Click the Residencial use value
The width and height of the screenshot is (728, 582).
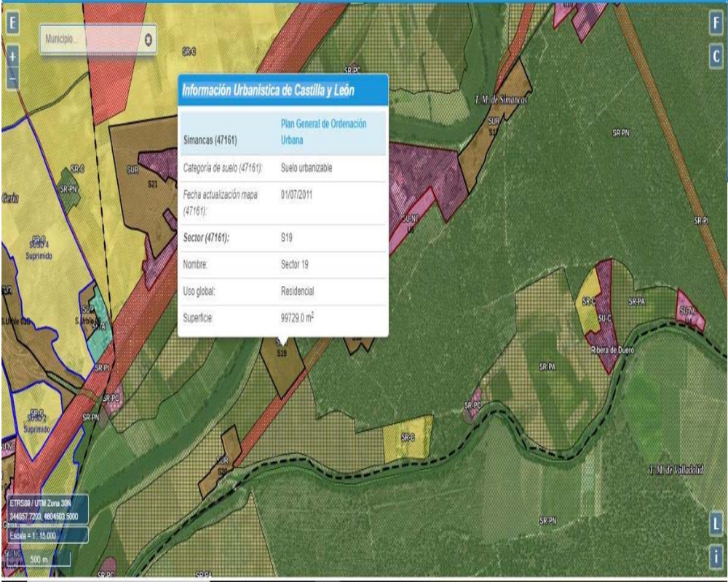point(297,291)
